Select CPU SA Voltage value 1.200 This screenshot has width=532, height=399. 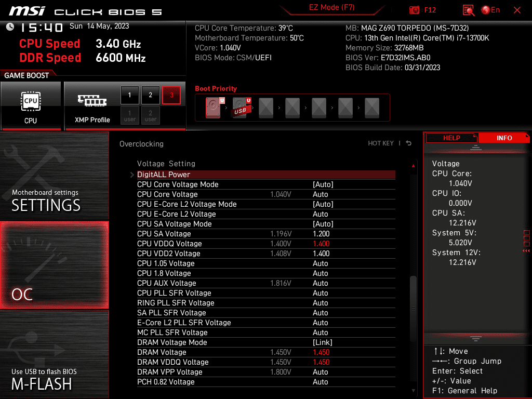tap(321, 234)
